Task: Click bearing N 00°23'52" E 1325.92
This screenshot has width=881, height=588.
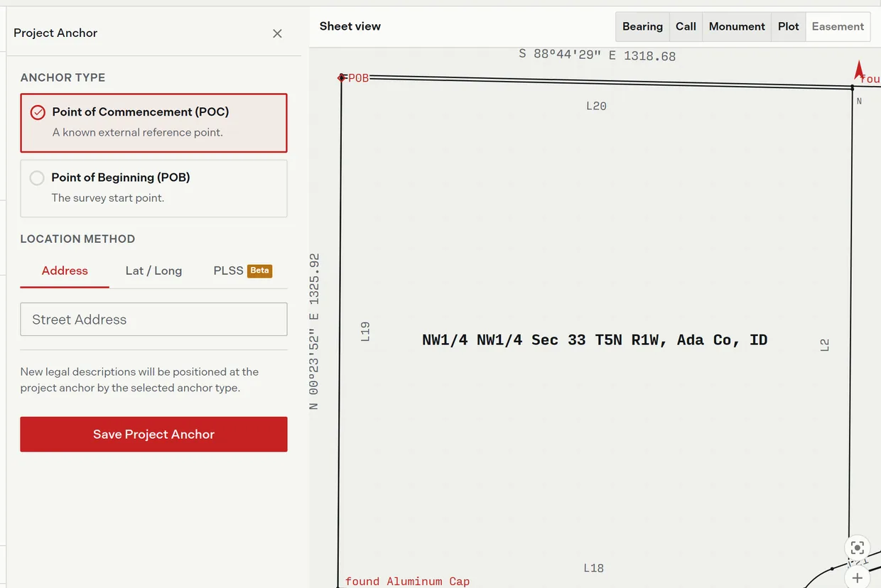Action: [314, 332]
